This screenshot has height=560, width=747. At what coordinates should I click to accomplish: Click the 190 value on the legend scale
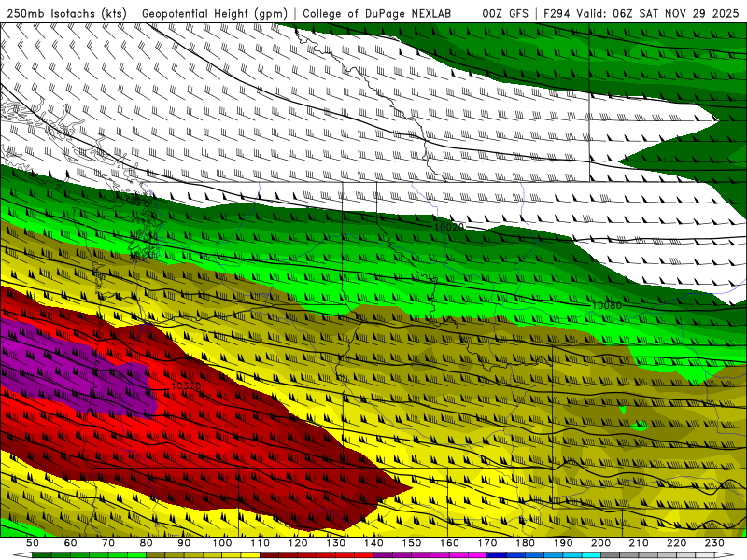coord(563,543)
